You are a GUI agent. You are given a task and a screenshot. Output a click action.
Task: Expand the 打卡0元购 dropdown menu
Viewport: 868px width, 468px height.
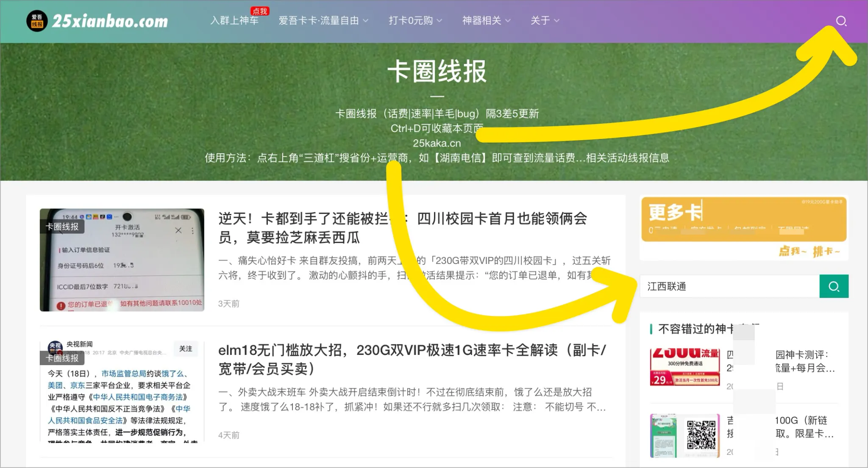(x=415, y=20)
